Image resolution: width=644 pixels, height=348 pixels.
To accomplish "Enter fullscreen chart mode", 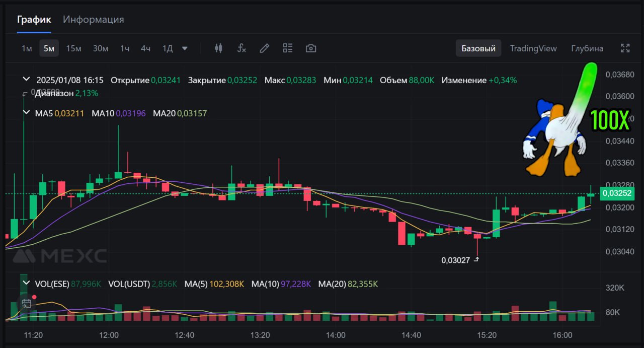I will [x=625, y=48].
